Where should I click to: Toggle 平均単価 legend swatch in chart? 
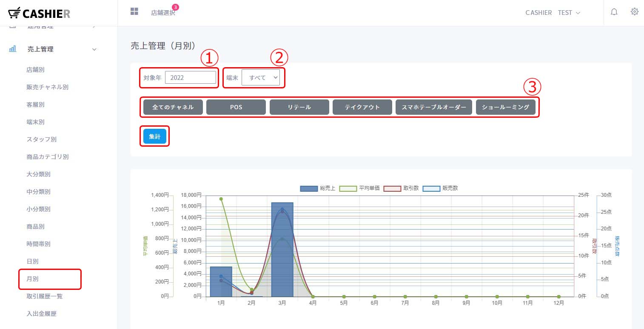(348, 188)
